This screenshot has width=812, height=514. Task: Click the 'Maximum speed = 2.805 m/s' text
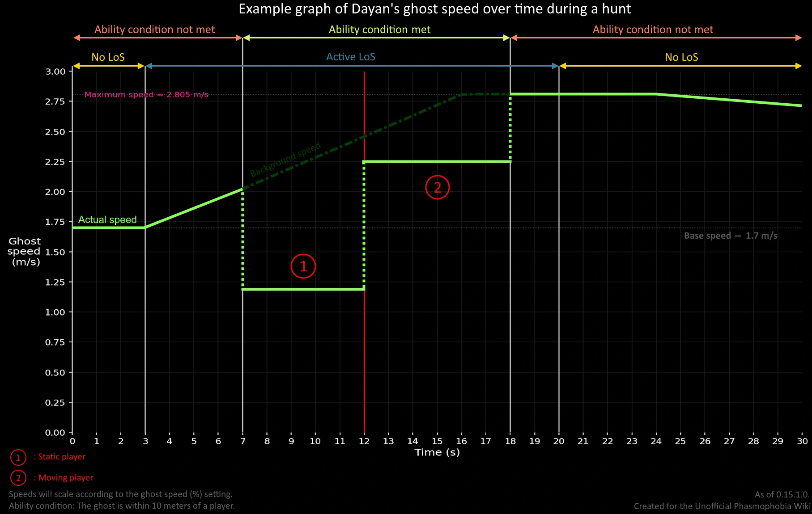tap(146, 94)
